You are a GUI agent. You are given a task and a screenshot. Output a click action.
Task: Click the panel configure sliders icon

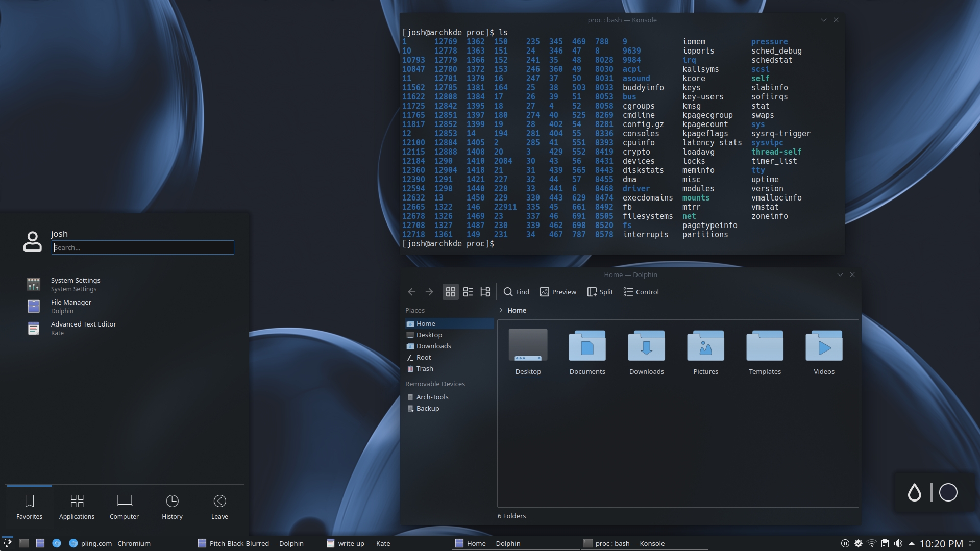[972, 543]
